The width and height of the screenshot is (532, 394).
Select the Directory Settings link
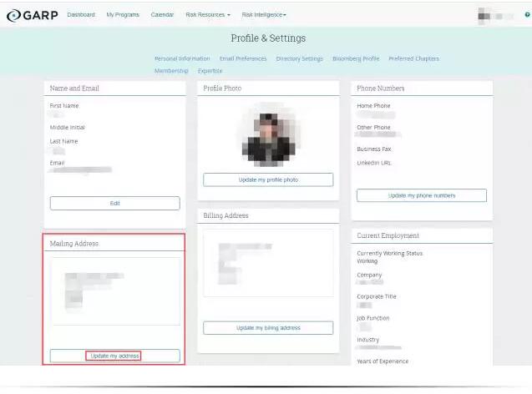[300, 58]
